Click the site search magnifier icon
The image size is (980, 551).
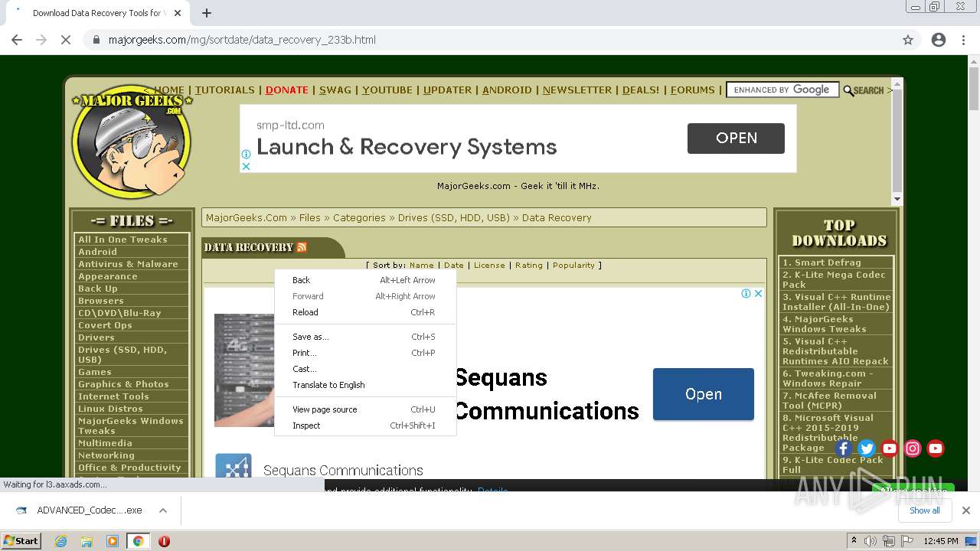coord(848,90)
